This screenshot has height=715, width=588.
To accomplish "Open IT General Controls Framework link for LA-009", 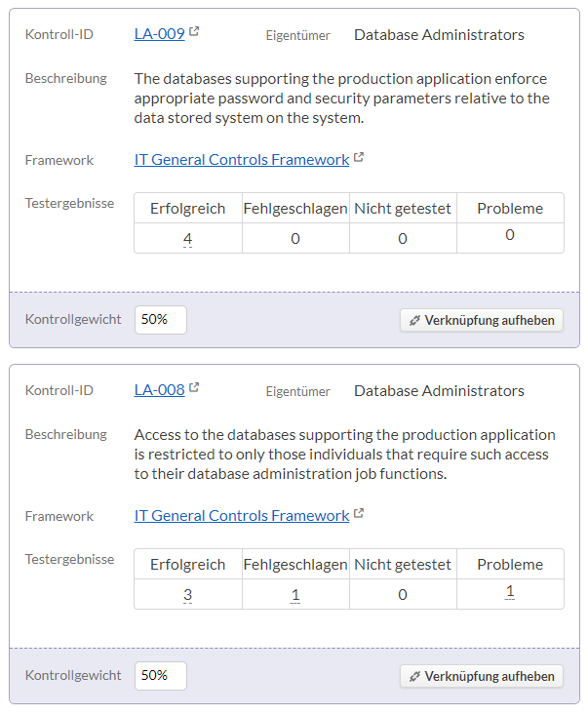I will pos(242,160).
